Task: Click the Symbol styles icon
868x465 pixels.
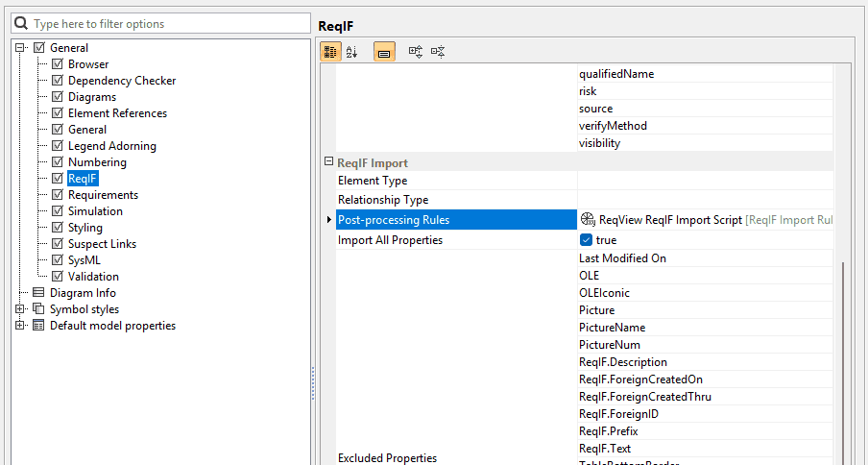Action: tap(38, 309)
